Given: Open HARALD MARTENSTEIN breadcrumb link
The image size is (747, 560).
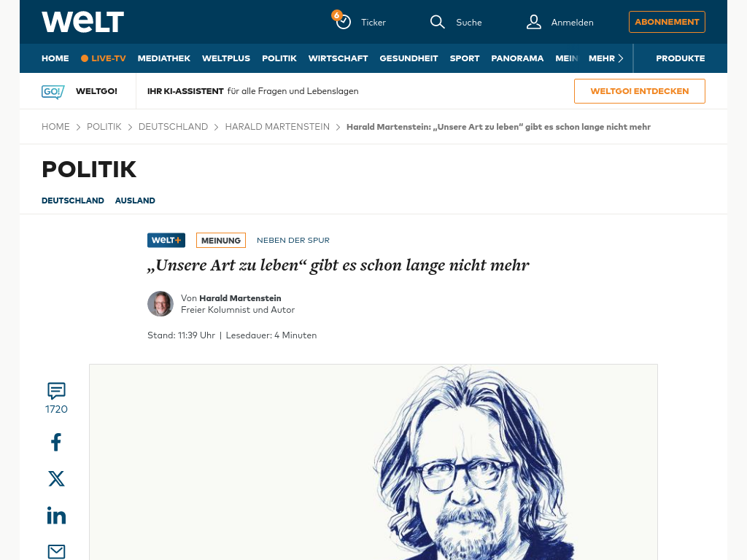Looking at the screenshot, I should coord(277,127).
